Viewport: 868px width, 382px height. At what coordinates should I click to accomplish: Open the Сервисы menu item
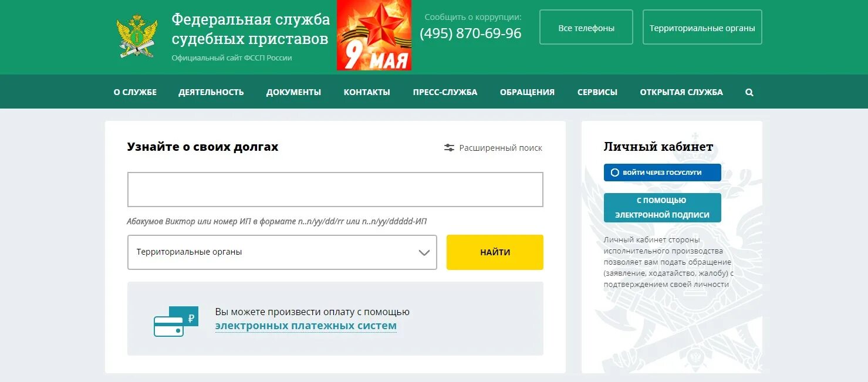pos(597,92)
